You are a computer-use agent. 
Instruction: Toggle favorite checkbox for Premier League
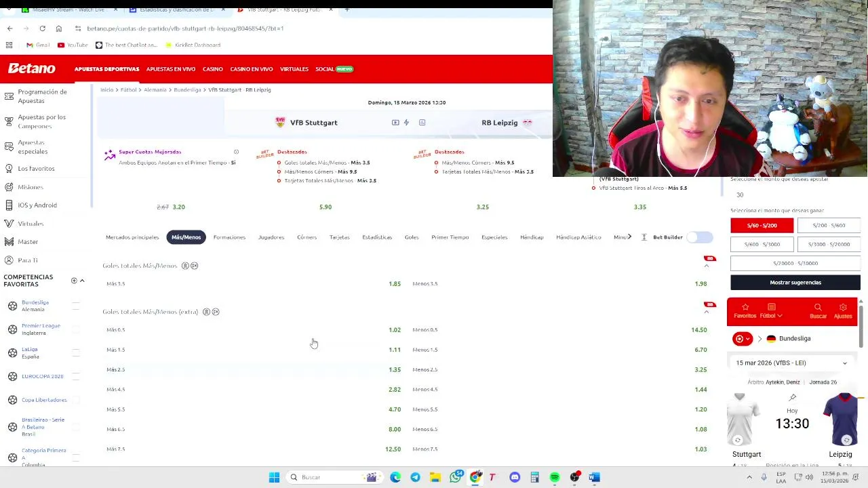coord(76,329)
